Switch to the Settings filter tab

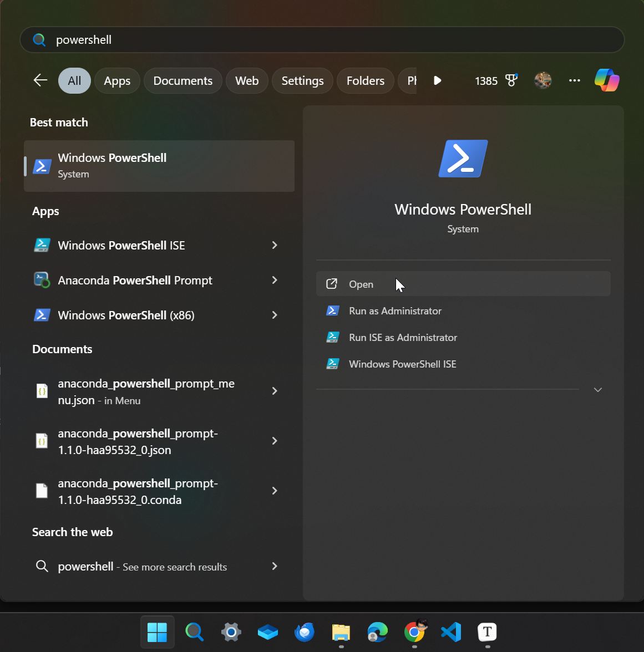click(x=302, y=81)
